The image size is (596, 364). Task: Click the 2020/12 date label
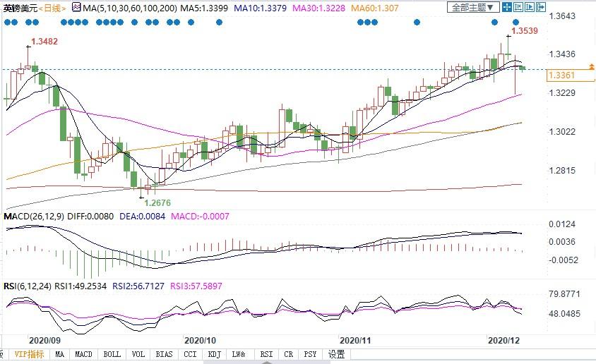503,341
